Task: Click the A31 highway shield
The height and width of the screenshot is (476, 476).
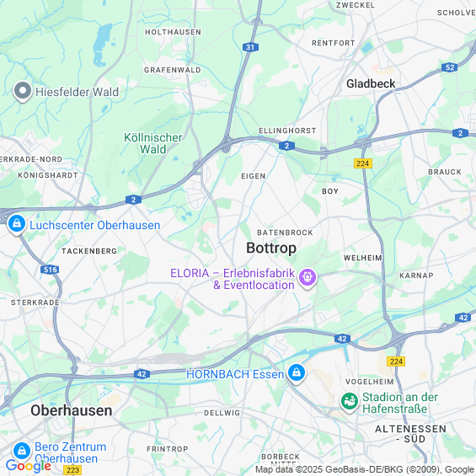Action: [x=250, y=47]
